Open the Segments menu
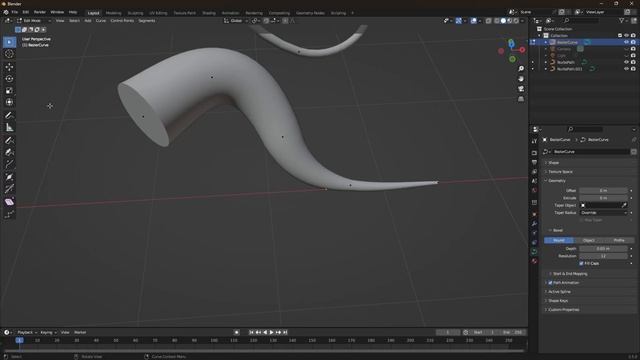 [x=147, y=20]
